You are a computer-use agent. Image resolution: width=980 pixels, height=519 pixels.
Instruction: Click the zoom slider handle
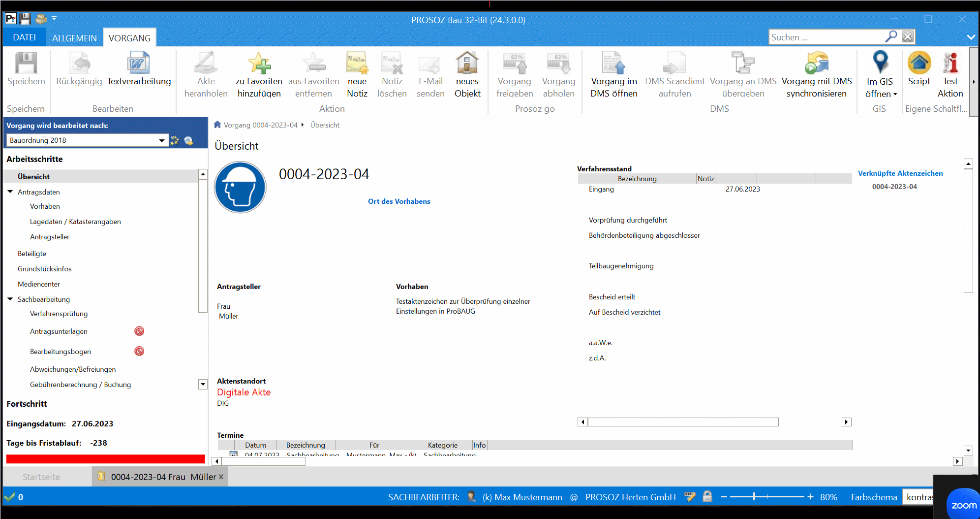point(754,497)
